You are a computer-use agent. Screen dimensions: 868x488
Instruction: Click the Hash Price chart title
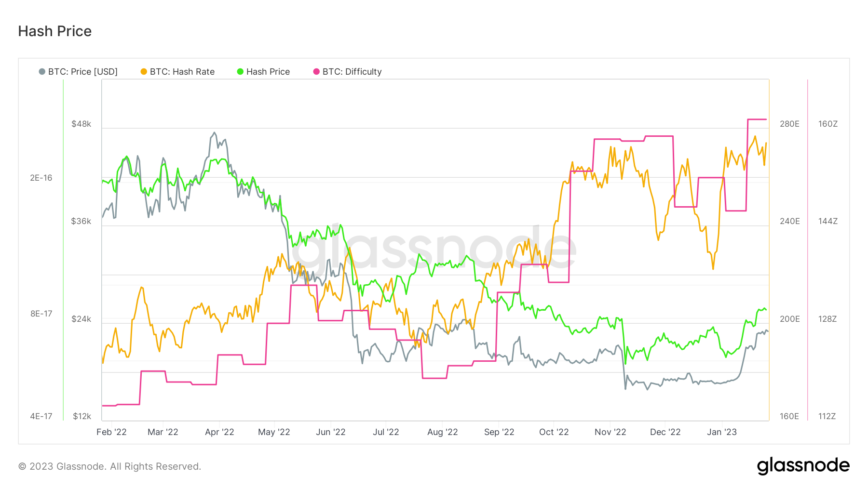(x=55, y=31)
